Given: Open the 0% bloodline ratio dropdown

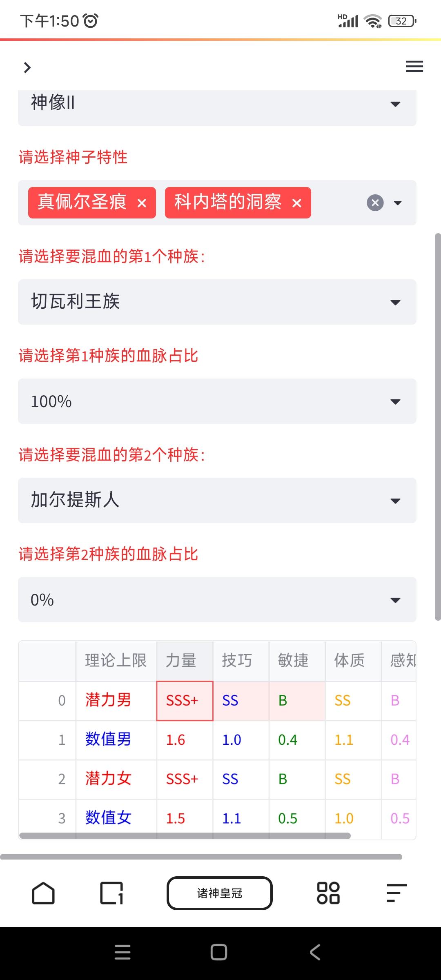Looking at the screenshot, I should [217, 600].
